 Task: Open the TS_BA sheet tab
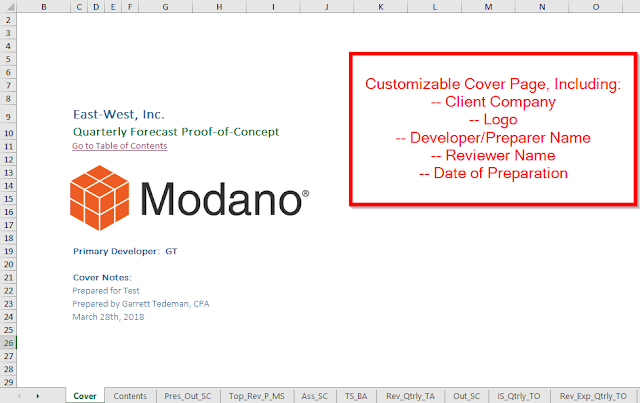point(356,396)
